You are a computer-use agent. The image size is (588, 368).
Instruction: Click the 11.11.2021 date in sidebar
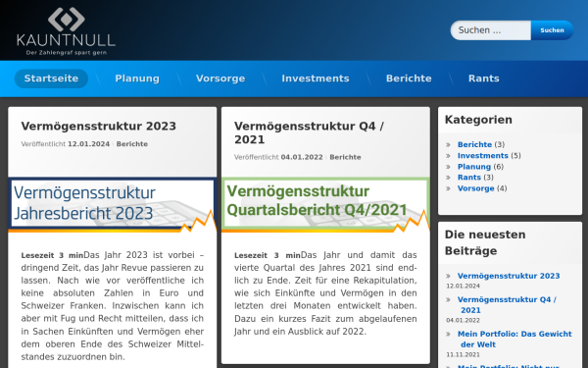pos(464,354)
